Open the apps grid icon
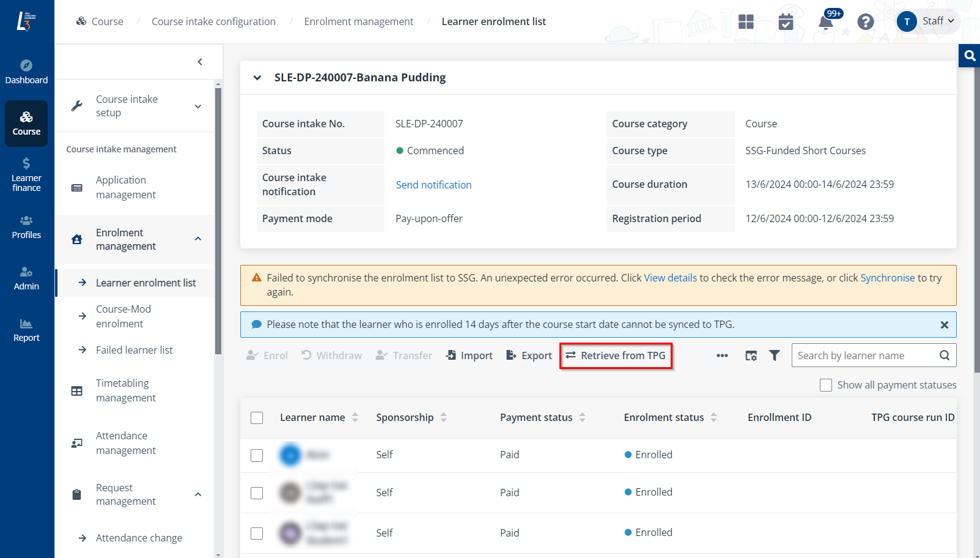980x558 pixels. coord(746,22)
